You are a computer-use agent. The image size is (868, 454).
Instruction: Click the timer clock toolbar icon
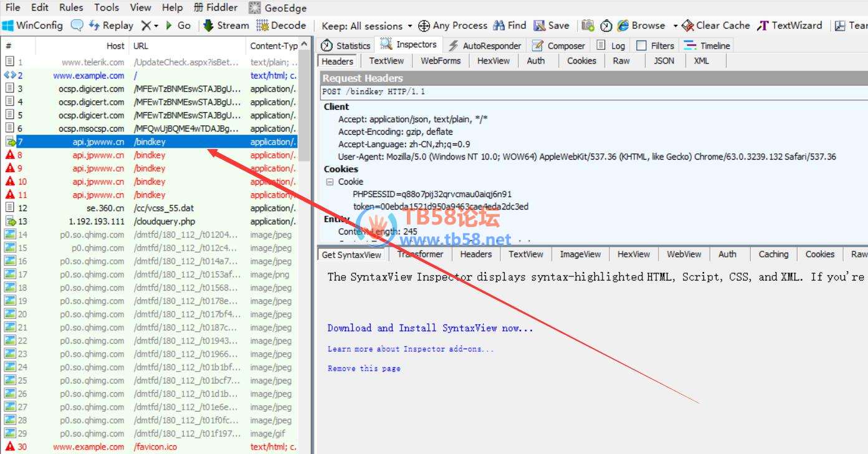click(x=606, y=26)
